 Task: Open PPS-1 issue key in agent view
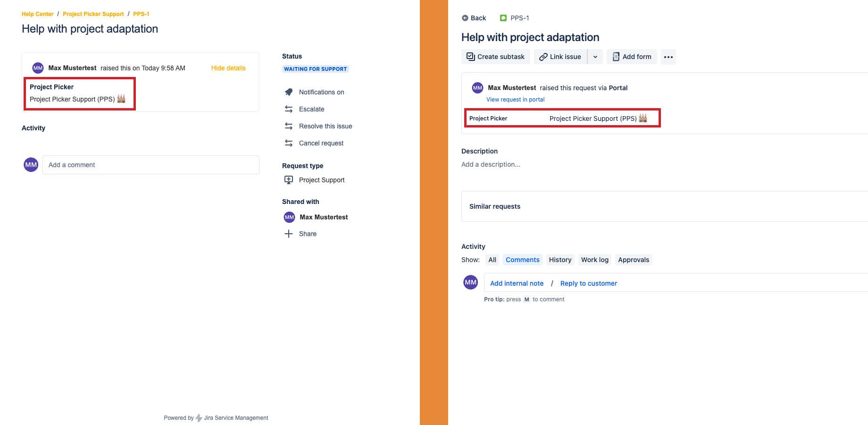coord(520,18)
